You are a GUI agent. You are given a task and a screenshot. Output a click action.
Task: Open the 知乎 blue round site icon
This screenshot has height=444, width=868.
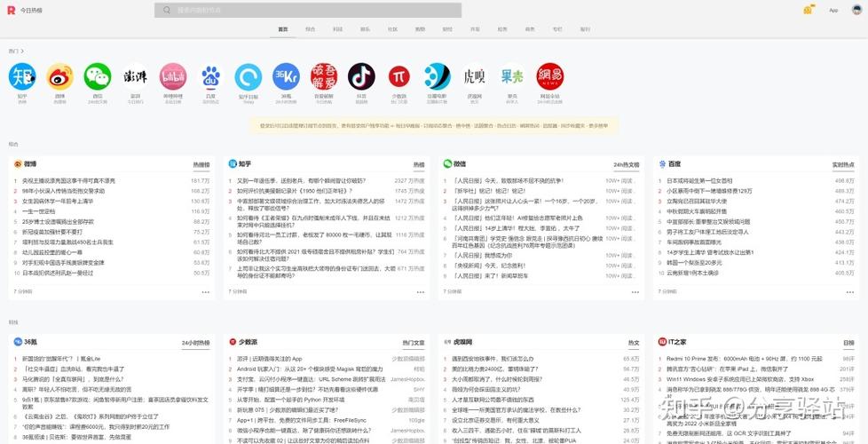click(x=22, y=76)
